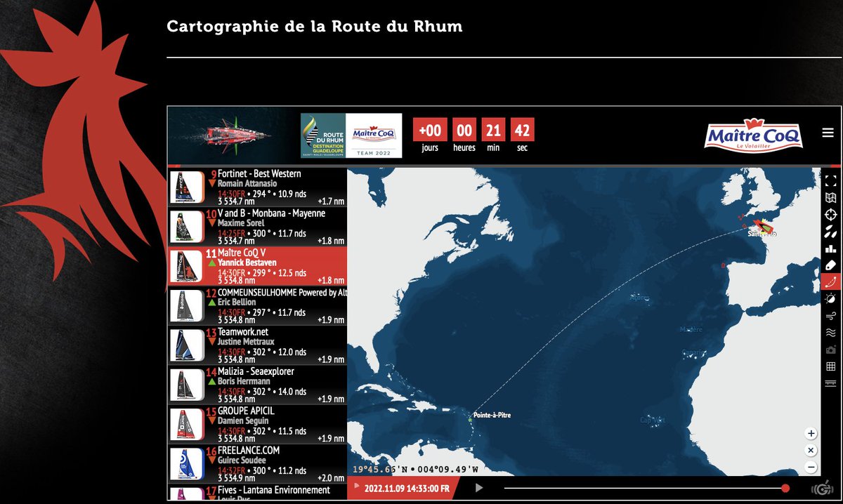Click the 21 min countdown box
The image size is (843, 504).
tap(494, 130)
